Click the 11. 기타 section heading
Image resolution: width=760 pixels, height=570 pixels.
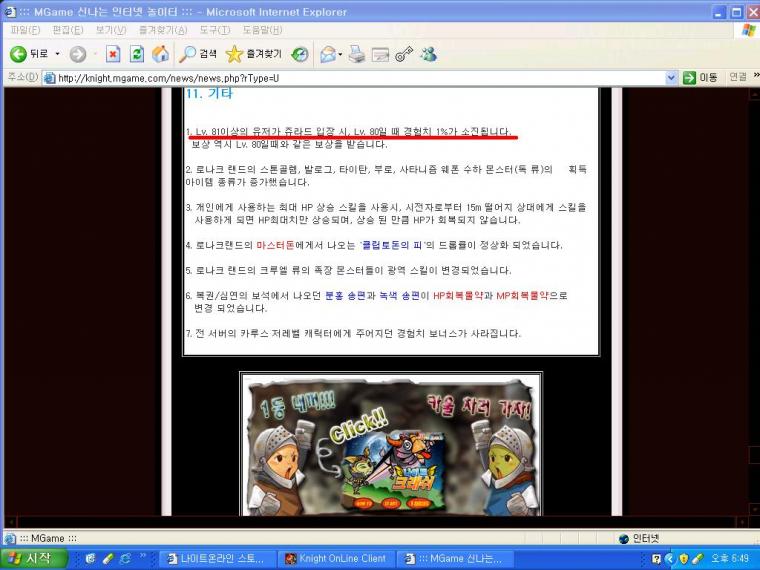tap(209, 93)
